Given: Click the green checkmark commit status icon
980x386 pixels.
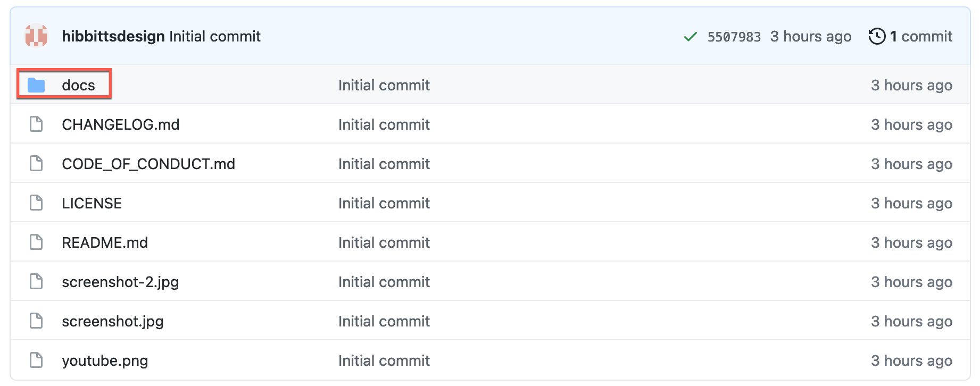Looking at the screenshot, I should coord(689,36).
